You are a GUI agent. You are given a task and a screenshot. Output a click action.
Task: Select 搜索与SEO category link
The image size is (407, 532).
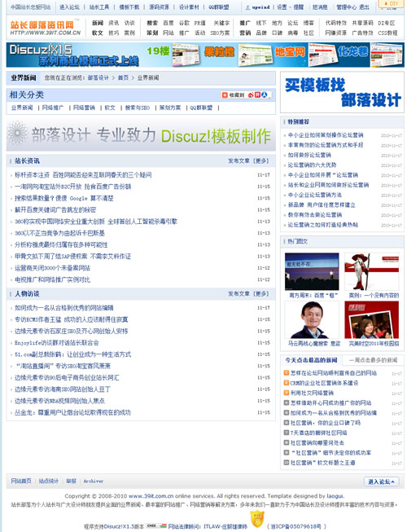pyautogui.click(x=138, y=108)
